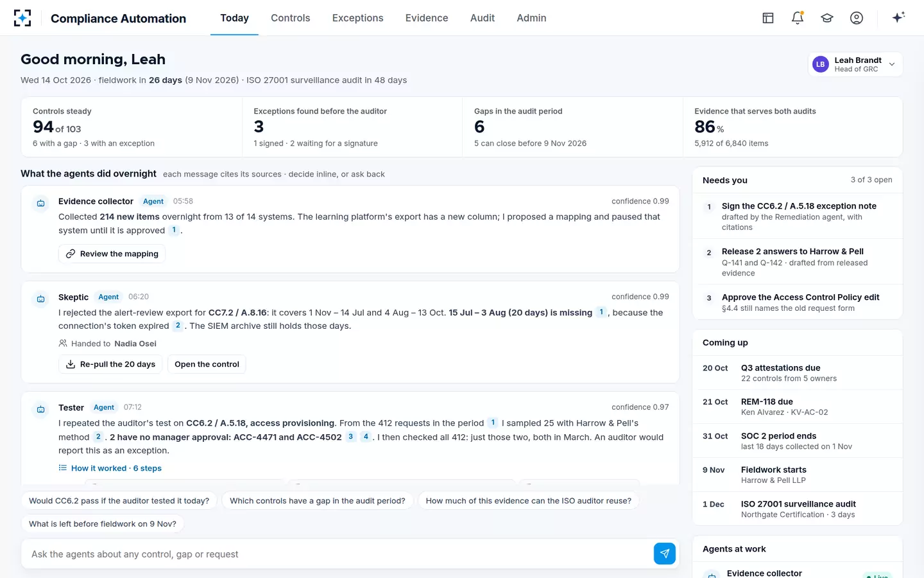The image size is (924, 578).
Task: Open 'Sign the CC6.2 / A.5.18 exception note'
Action: (x=798, y=216)
